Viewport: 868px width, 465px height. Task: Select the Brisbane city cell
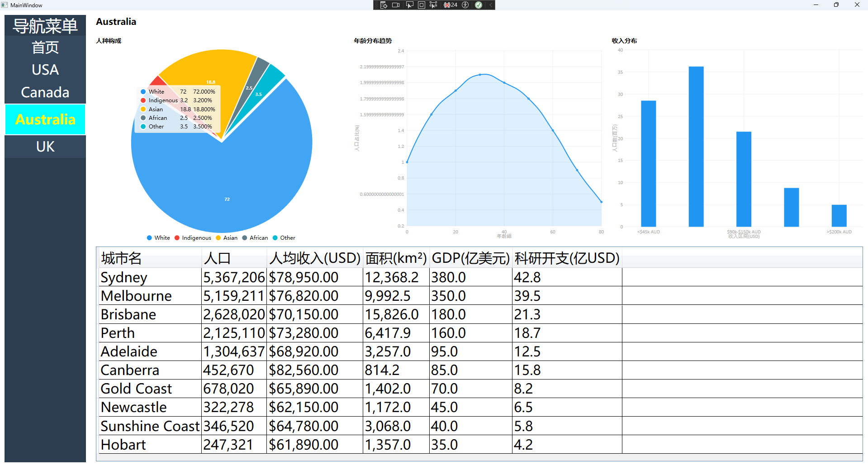pos(150,314)
